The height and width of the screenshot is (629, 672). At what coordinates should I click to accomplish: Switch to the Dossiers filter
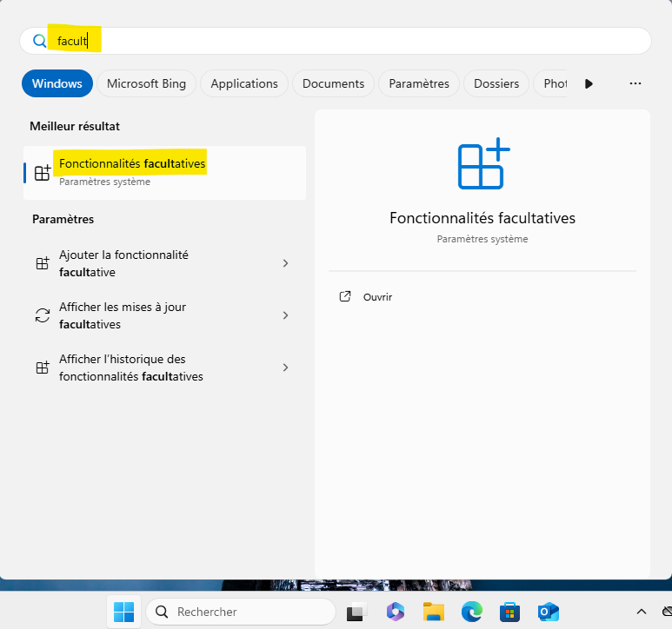(496, 83)
